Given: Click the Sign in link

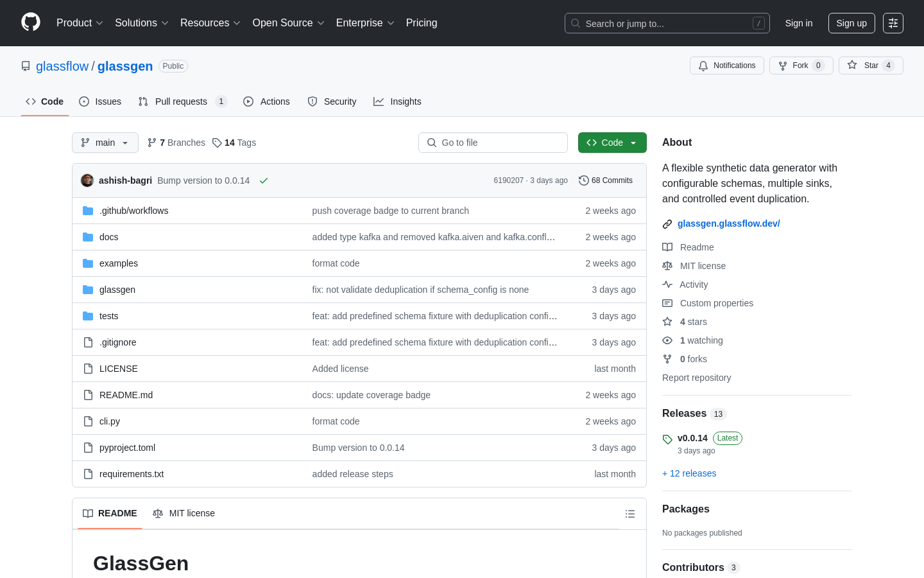Looking at the screenshot, I should pyautogui.click(x=799, y=23).
